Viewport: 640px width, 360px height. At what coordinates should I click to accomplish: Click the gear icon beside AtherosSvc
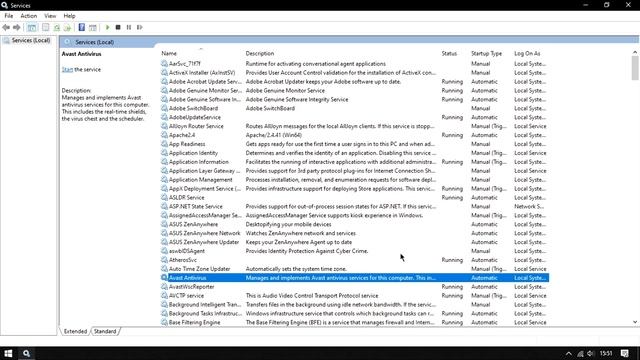click(x=164, y=260)
